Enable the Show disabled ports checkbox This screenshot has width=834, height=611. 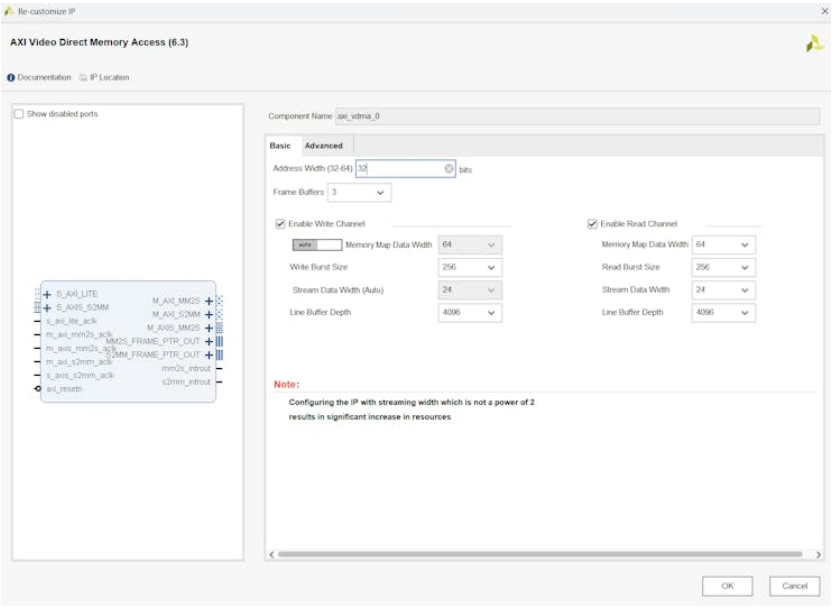tap(19, 114)
